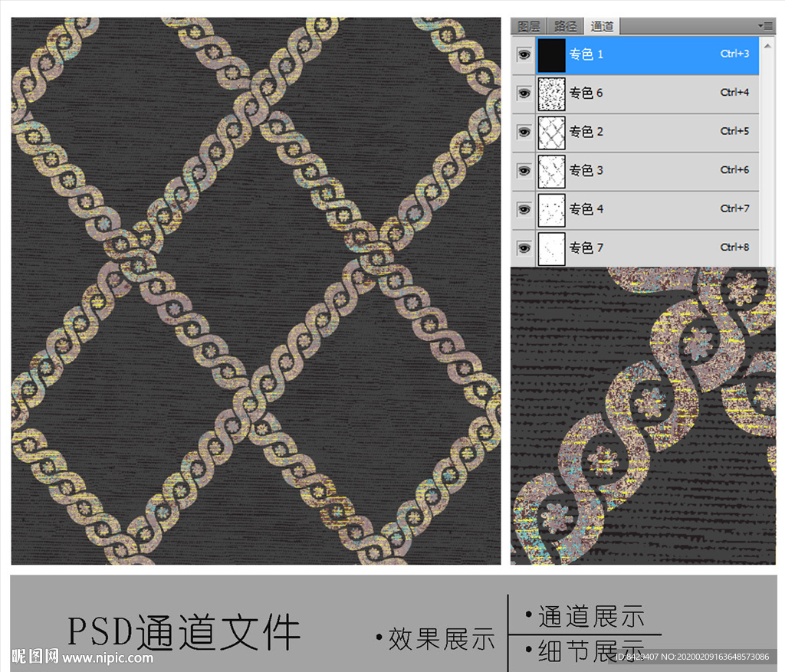This screenshot has height=672, width=785.
Task: Switch to the 图层 tab
Action: tap(529, 27)
